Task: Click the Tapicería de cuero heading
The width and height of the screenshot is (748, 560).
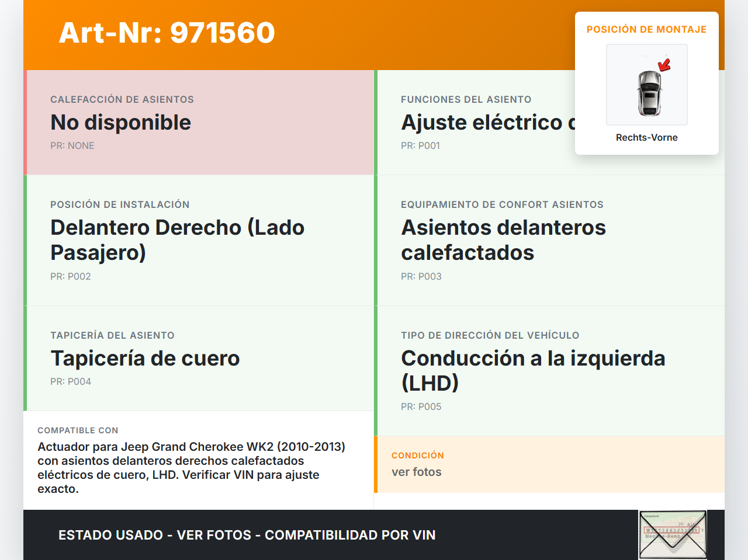Action: (x=145, y=358)
